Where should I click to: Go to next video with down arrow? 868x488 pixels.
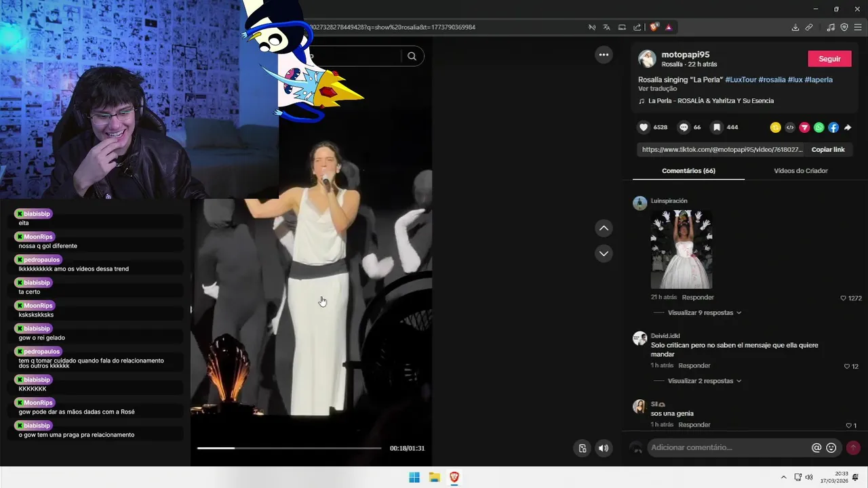[x=604, y=253]
